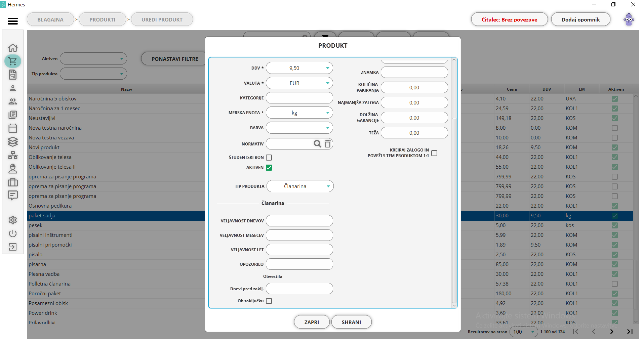The image size is (644, 345).
Task: Navigate to PRODUKTI breadcrumb
Action: (x=102, y=19)
